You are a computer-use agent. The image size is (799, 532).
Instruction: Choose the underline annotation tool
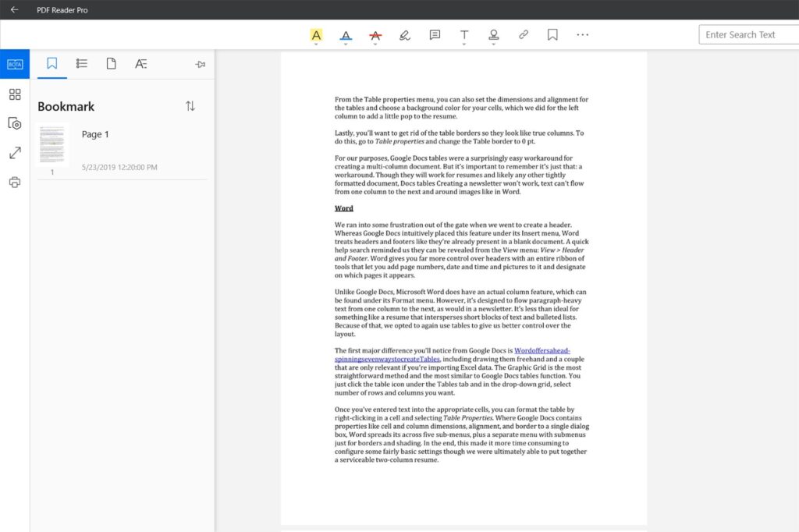click(346, 34)
